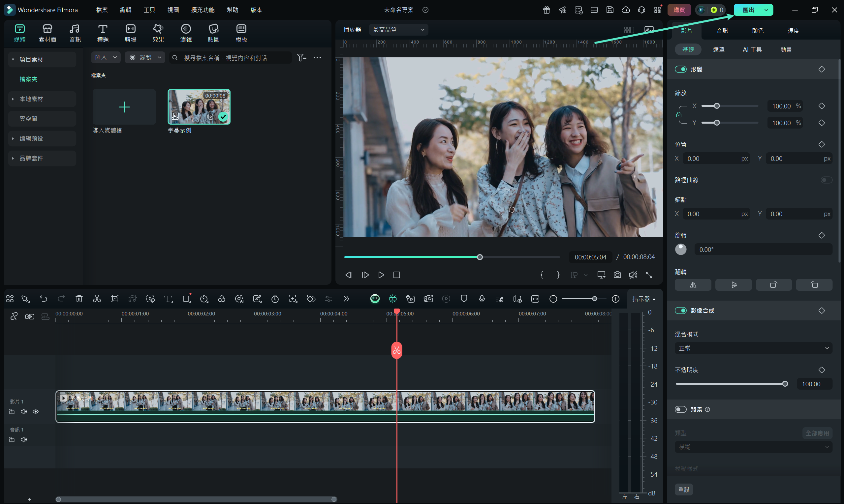844x504 pixels.
Task: Click the voiceover microphone icon
Action: tap(482, 299)
